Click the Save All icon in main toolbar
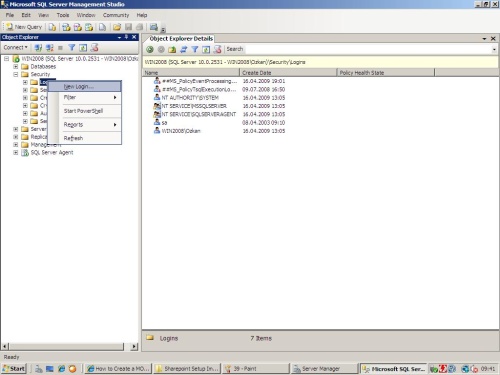Screen dimensions: 500x375 click(x=140, y=27)
